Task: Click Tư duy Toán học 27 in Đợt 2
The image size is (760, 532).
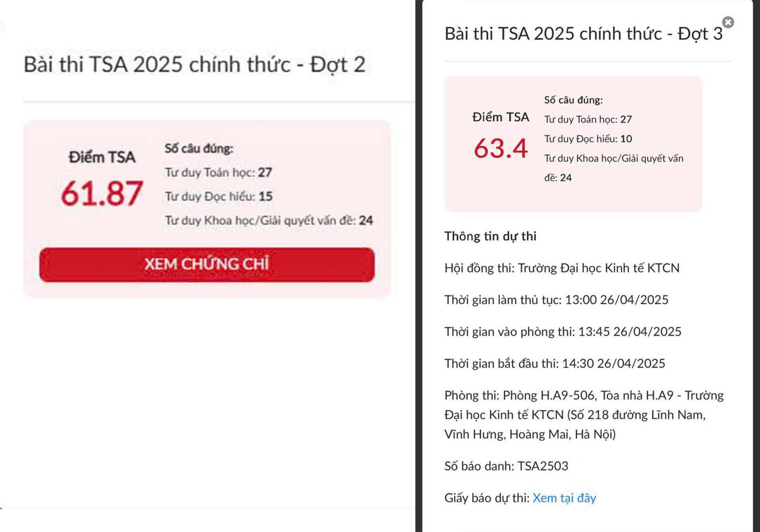Action: tap(218, 172)
